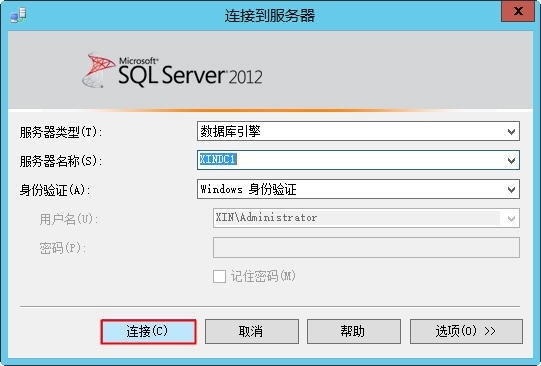Click the 连接(C) button
This screenshot has width=541, height=366.
tap(149, 332)
